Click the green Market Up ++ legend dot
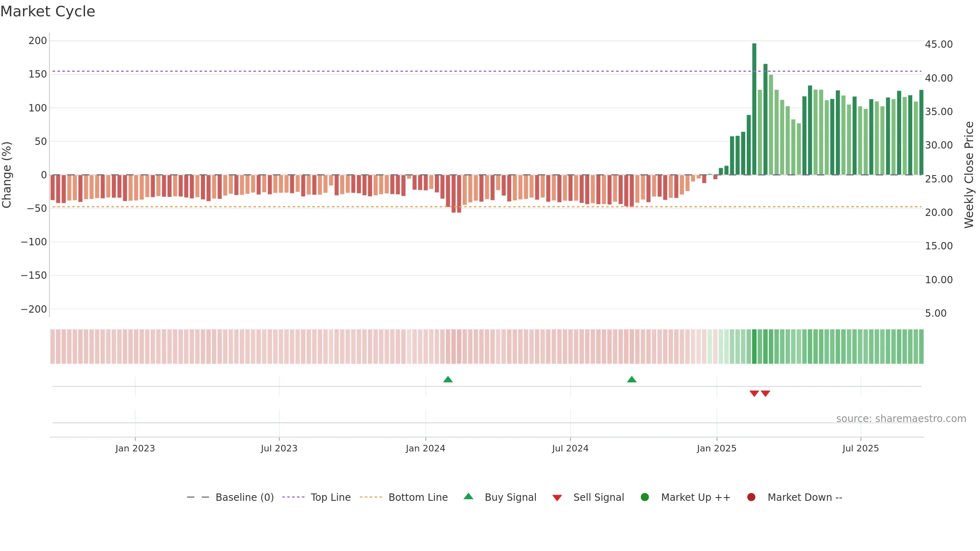The image size is (980, 551). click(x=645, y=497)
